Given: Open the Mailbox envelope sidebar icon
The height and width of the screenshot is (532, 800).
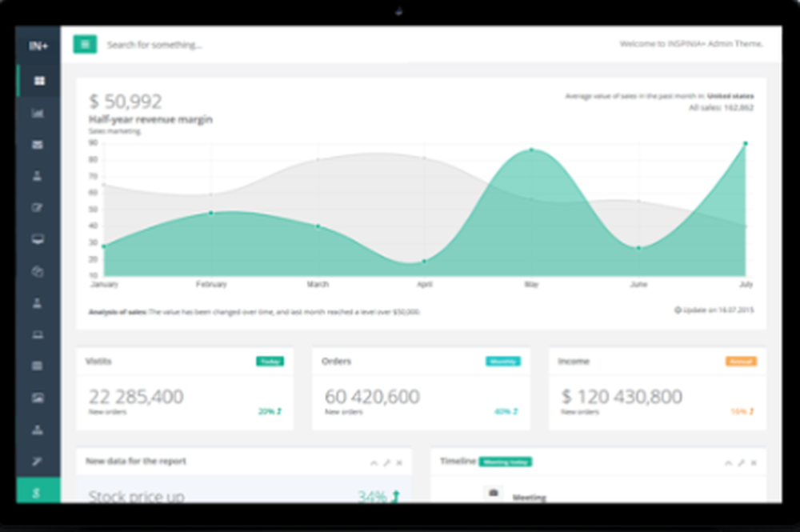Looking at the screenshot, I should coord(38,145).
